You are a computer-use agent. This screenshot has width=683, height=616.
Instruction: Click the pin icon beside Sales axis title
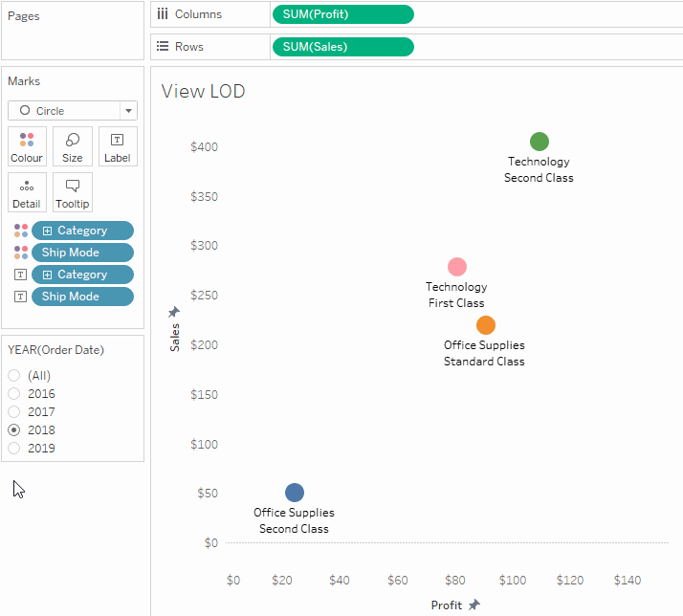(174, 312)
